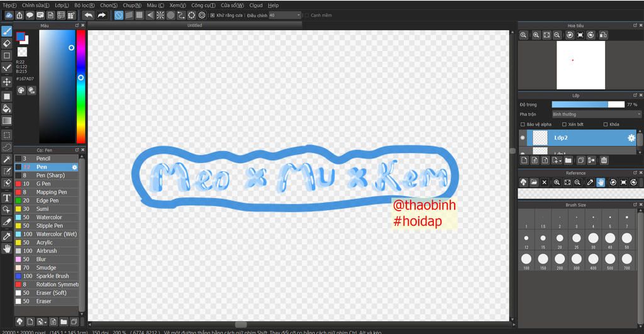This screenshot has height=334, width=644.
Task: Open the Help menu
Action: 273,5
